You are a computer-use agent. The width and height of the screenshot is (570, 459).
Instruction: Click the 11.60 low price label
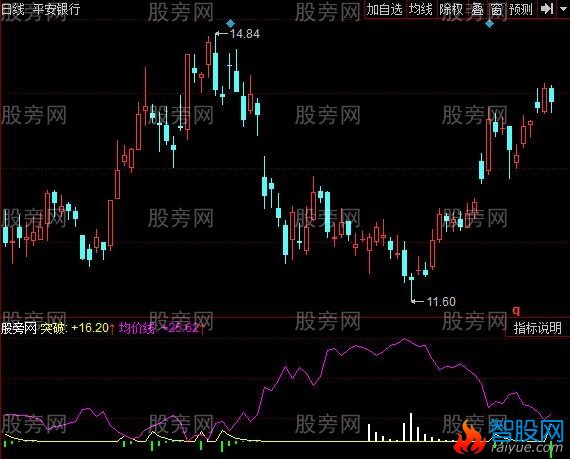pos(441,301)
